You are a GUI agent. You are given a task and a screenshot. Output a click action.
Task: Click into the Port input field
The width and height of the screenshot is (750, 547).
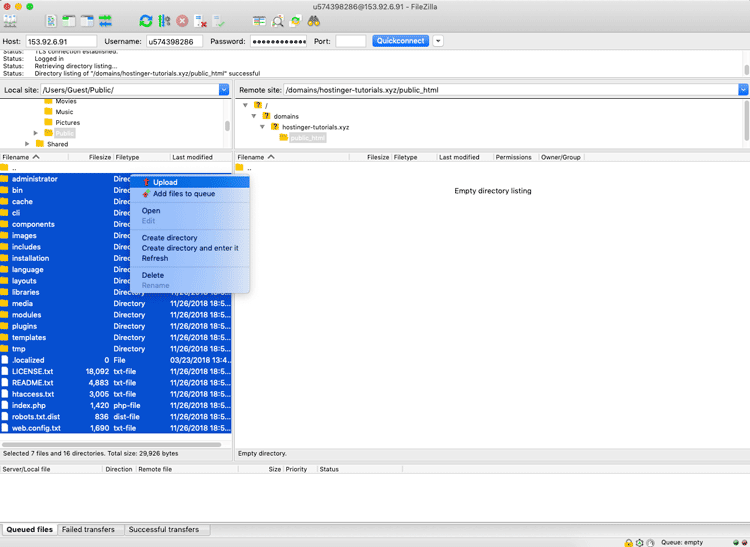[x=350, y=41]
